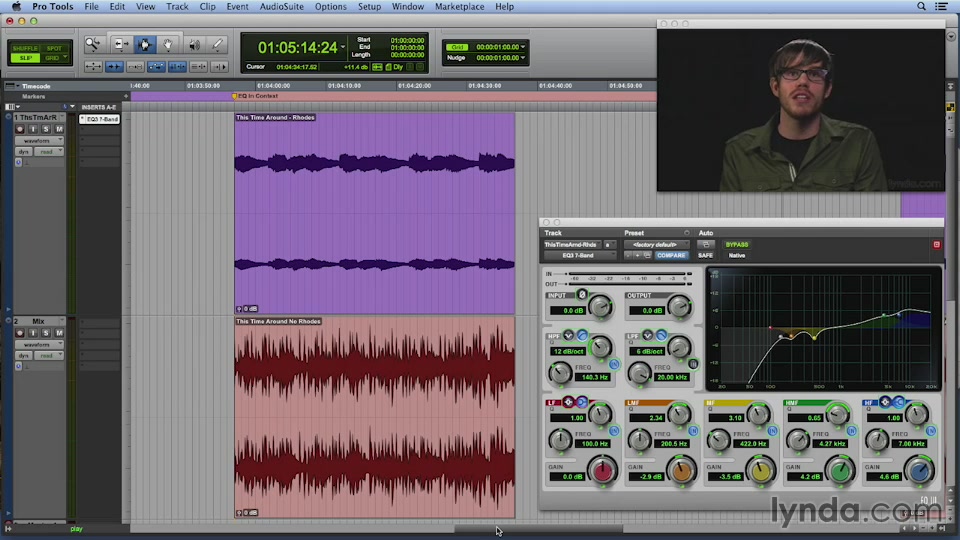Select the Zoomer tool
The image size is (960, 540).
93,45
